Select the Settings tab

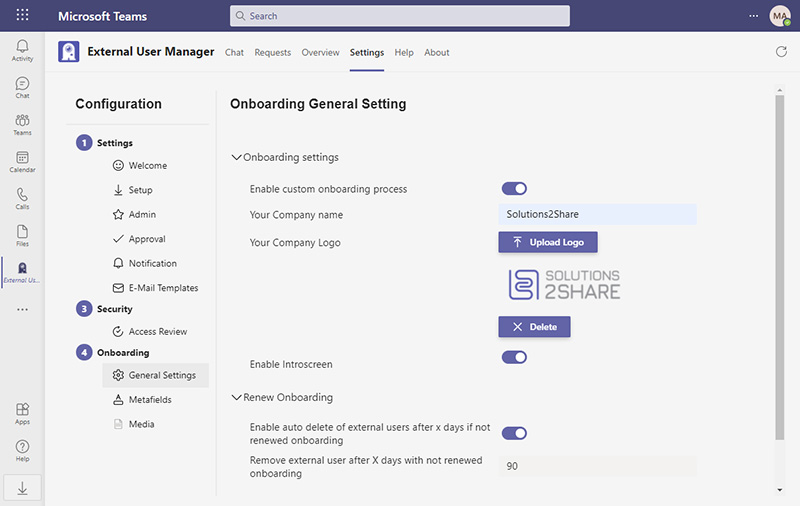coord(367,53)
